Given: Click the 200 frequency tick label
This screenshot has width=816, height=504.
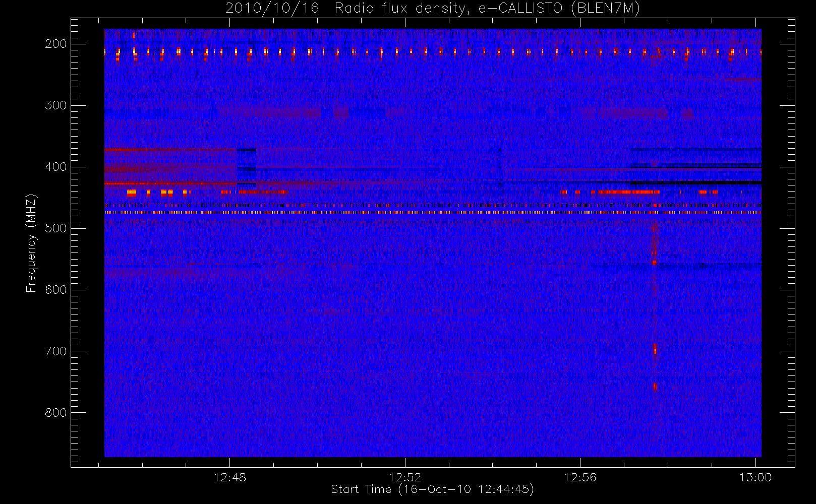Looking at the screenshot, I should coord(56,44).
